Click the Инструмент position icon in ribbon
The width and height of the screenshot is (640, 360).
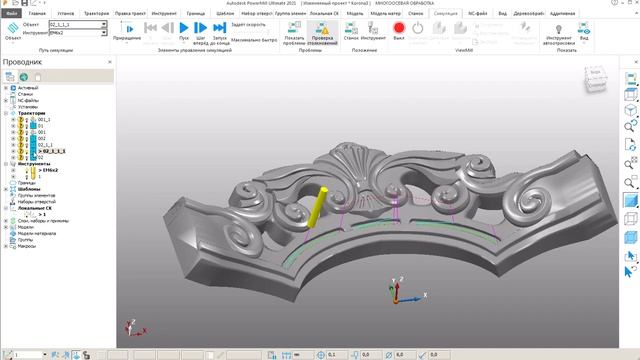373,28
